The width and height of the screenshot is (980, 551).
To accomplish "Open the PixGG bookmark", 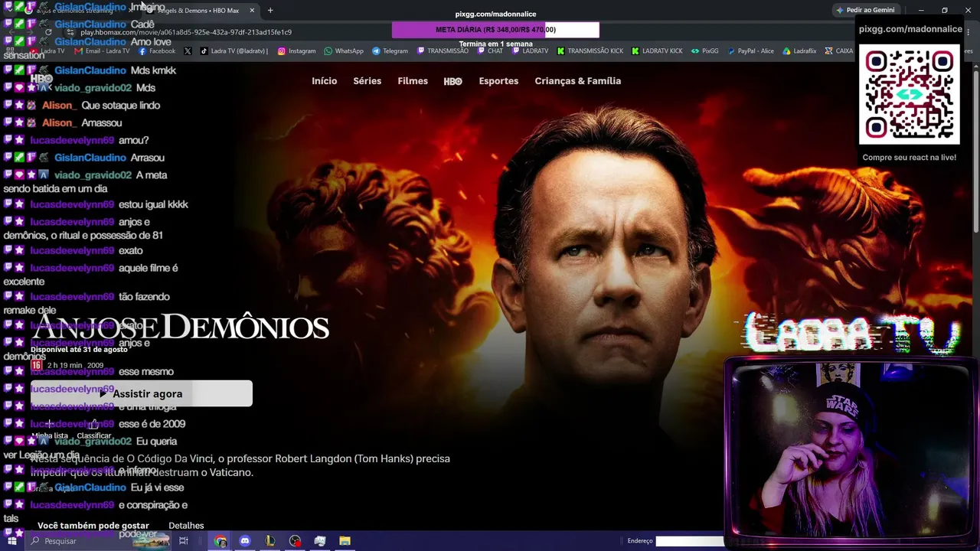I will (705, 51).
